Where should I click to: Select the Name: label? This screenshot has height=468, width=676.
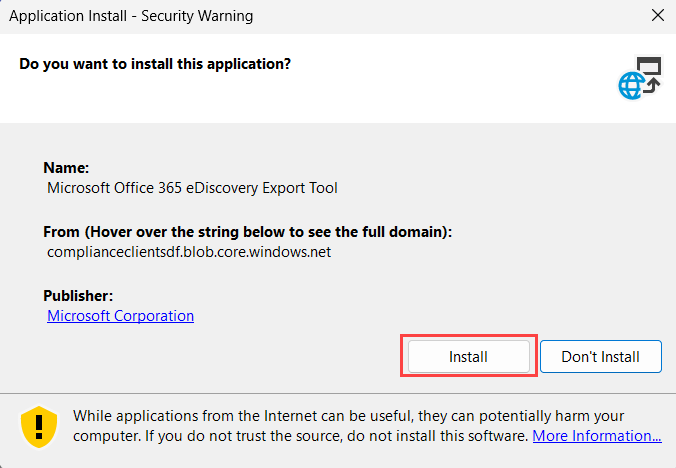67,168
